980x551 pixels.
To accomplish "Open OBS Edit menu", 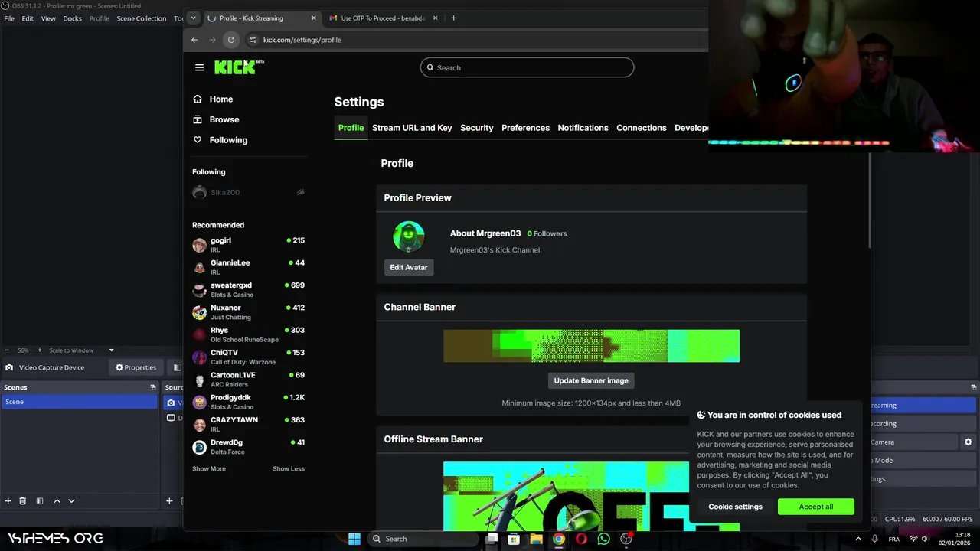I will tap(28, 18).
